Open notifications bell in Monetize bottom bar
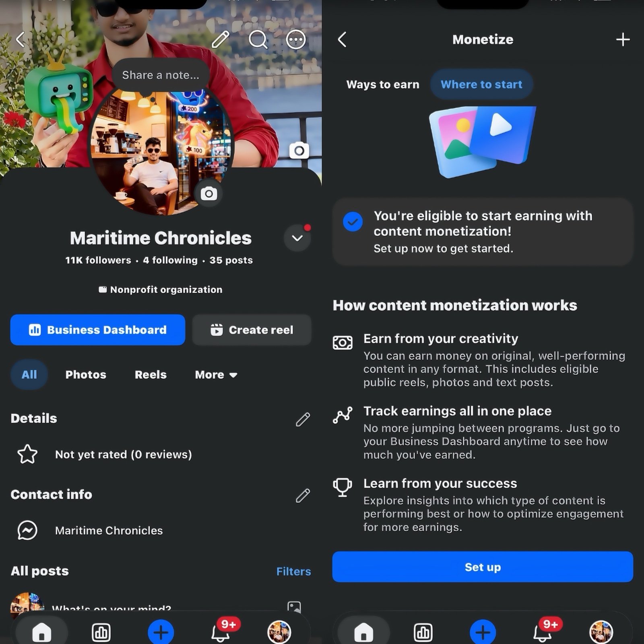Viewport: 644px width, 644px height. tap(543, 633)
